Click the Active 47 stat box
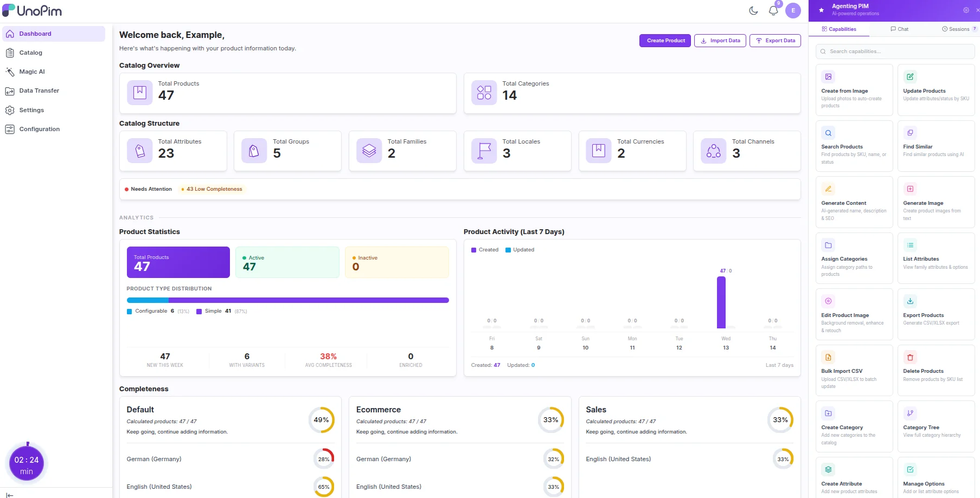This screenshot has width=980, height=498. 287,262
